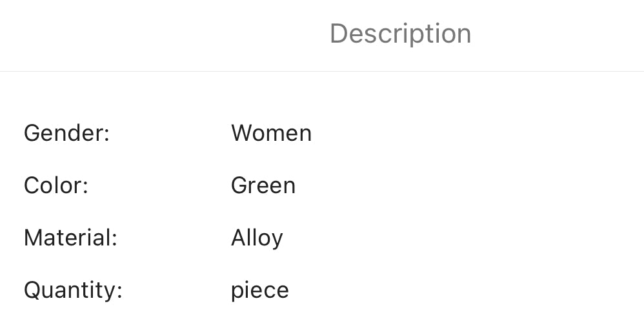Click the Green color value

click(x=263, y=185)
